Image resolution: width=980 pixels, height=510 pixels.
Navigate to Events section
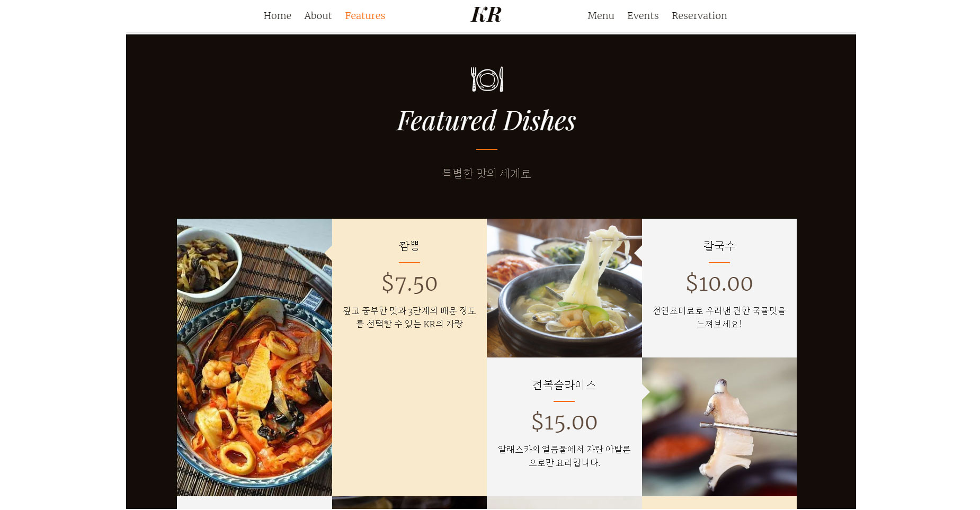coord(643,16)
